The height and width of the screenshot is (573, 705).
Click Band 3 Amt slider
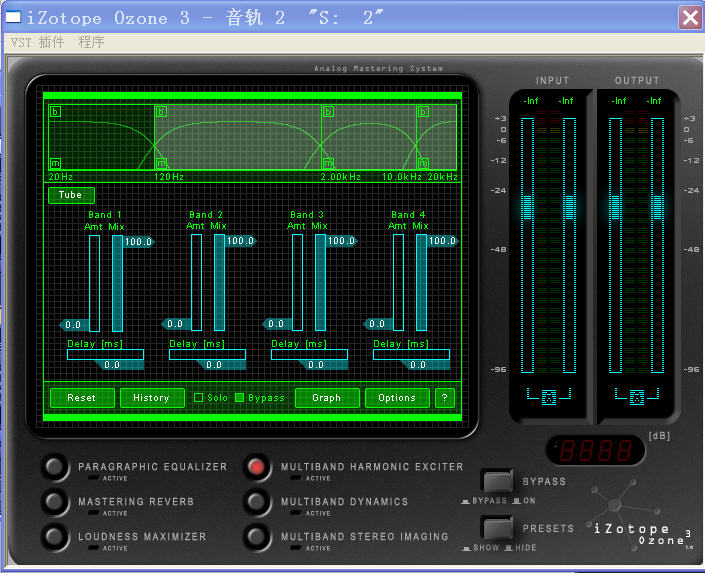pos(297,282)
